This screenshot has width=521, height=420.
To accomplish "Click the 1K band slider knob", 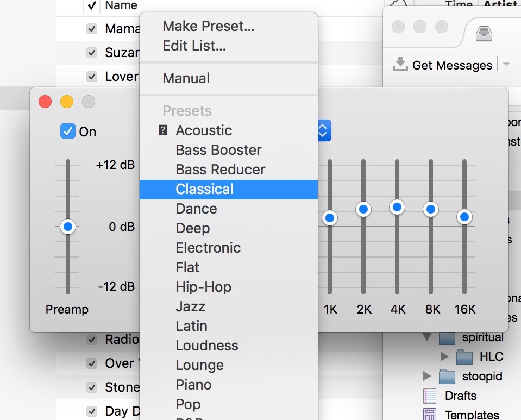I will point(330,218).
